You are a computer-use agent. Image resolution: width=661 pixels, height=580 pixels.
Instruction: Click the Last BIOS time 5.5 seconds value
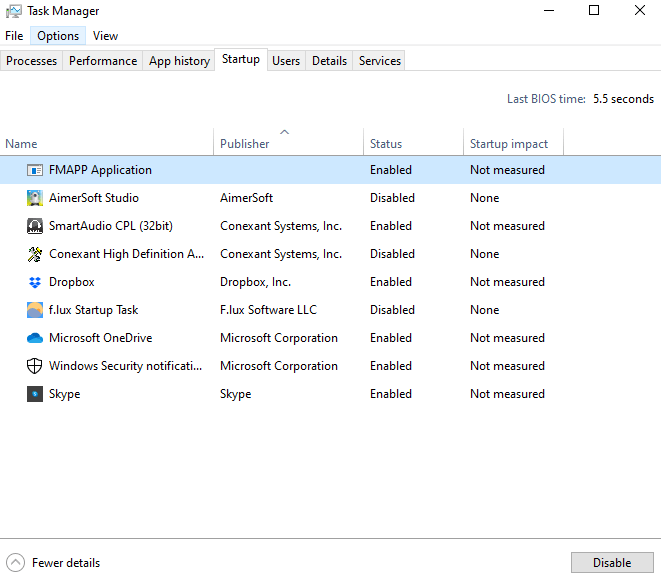tap(623, 99)
